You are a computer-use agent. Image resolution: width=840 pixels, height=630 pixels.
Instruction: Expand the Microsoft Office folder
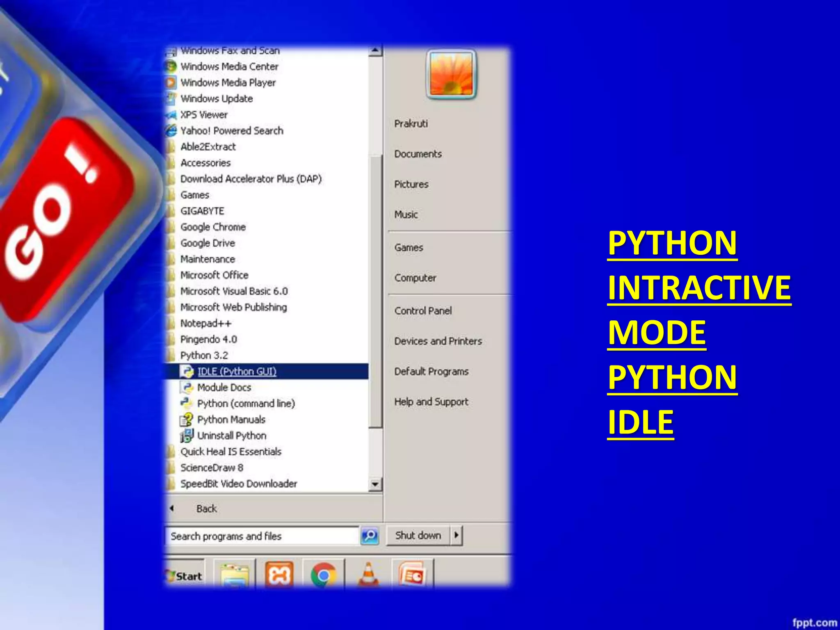(214, 275)
